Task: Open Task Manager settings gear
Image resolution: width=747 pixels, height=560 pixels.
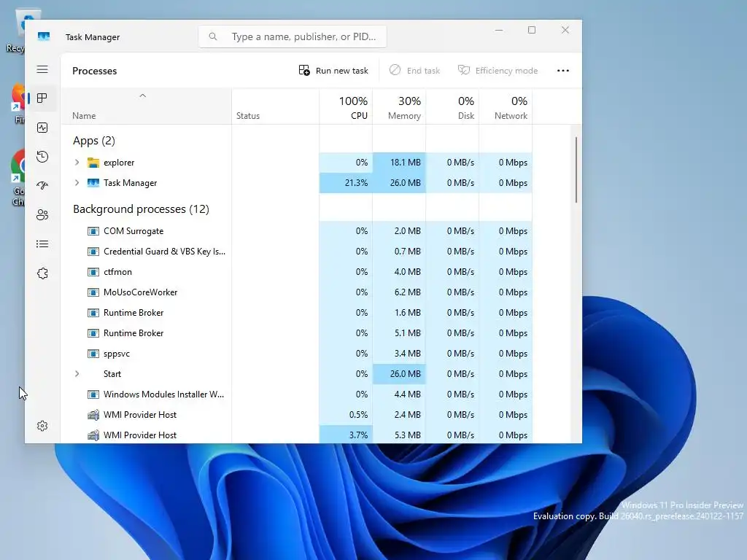Action: (x=42, y=426)
